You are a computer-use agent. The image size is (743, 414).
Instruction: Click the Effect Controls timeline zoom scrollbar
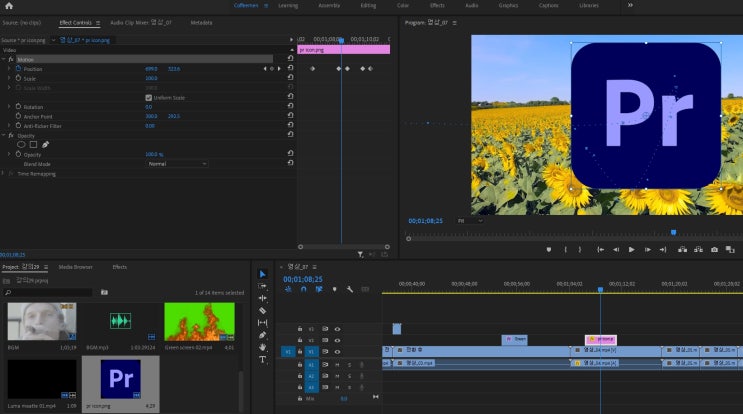[x=344, y=247]
